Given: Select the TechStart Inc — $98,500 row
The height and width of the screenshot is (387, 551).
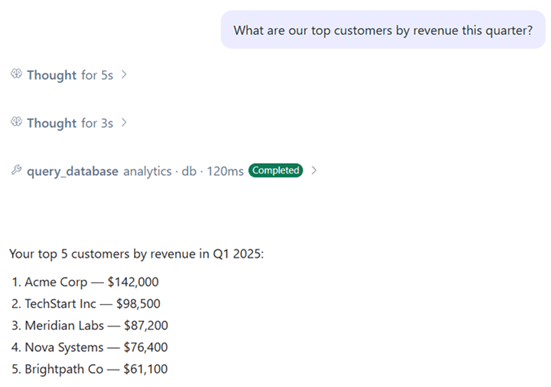Looking at the screenshot, I should (x=86, y=304).
